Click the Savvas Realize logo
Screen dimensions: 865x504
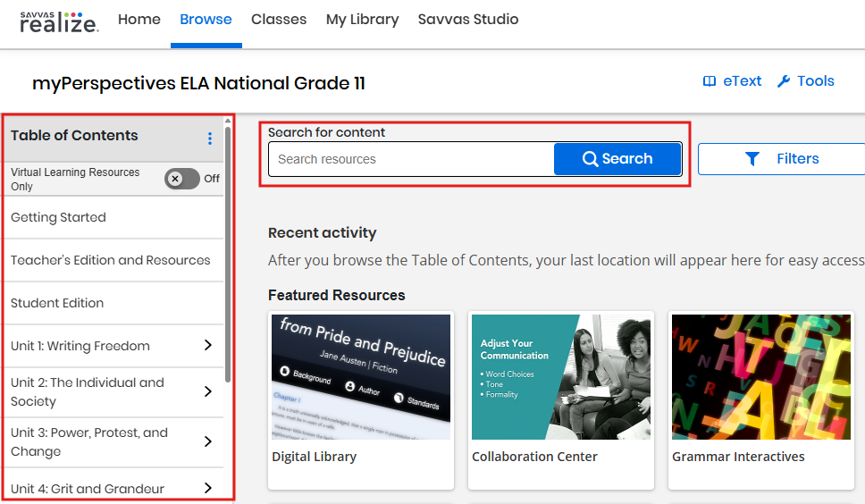tap(59, 21)
